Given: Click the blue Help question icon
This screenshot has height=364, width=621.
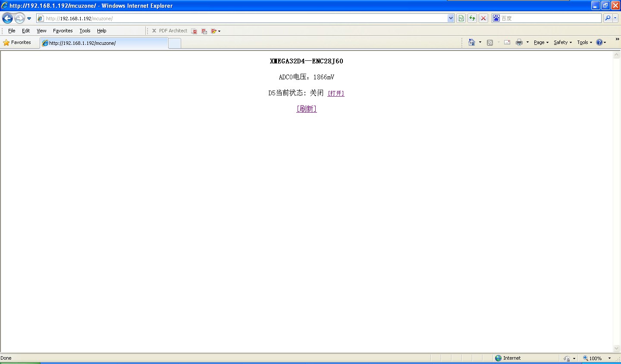Looking at the screenshot, I should 599,42.
